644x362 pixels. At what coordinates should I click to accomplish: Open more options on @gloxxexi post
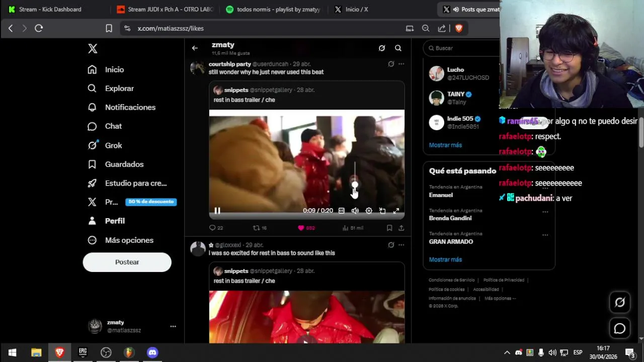(x=401, y=245)
